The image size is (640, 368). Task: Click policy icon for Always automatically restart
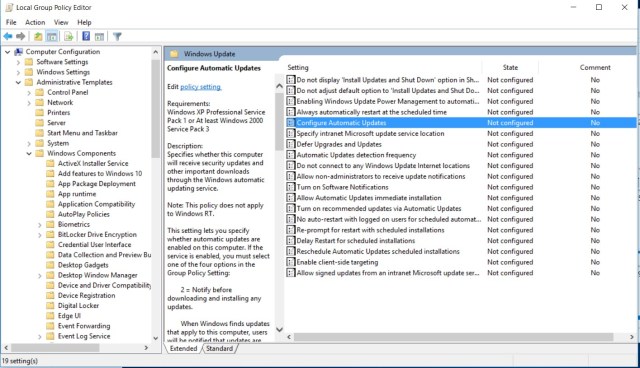coord(291,112)
